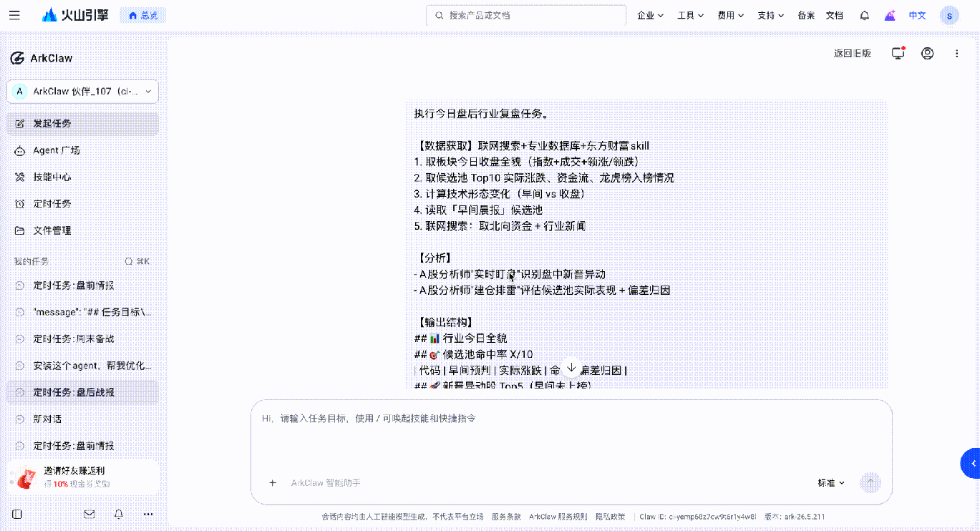Click the scroll-to-bottom arrow button
Viewport: 980px width, 531px height.
(x=571, y=368)
